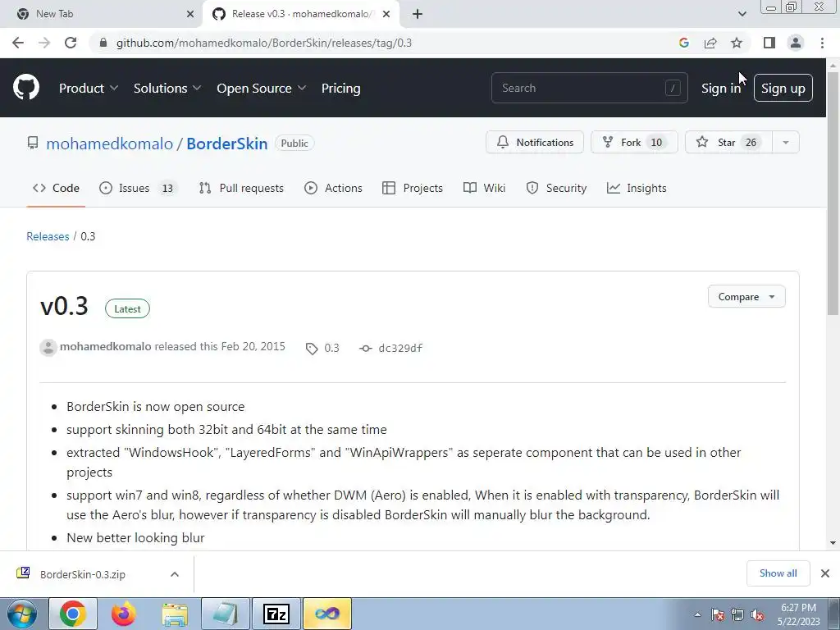Click the browser forward arrow

tap(44, 43)
